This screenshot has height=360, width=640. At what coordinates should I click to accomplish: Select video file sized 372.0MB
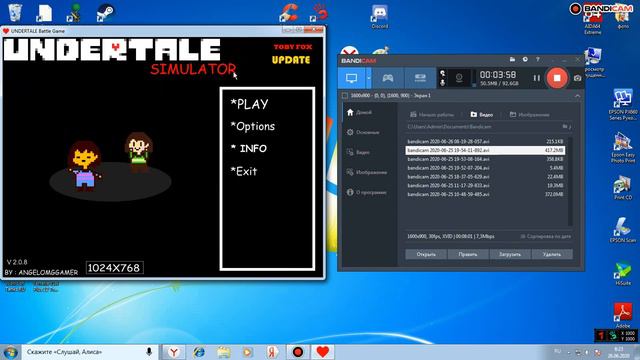(485, 194)
